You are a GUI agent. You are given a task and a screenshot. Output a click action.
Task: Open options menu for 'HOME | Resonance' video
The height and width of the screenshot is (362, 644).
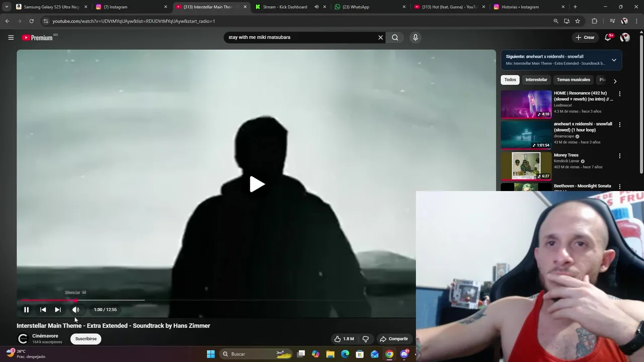[x=619, y=94]
